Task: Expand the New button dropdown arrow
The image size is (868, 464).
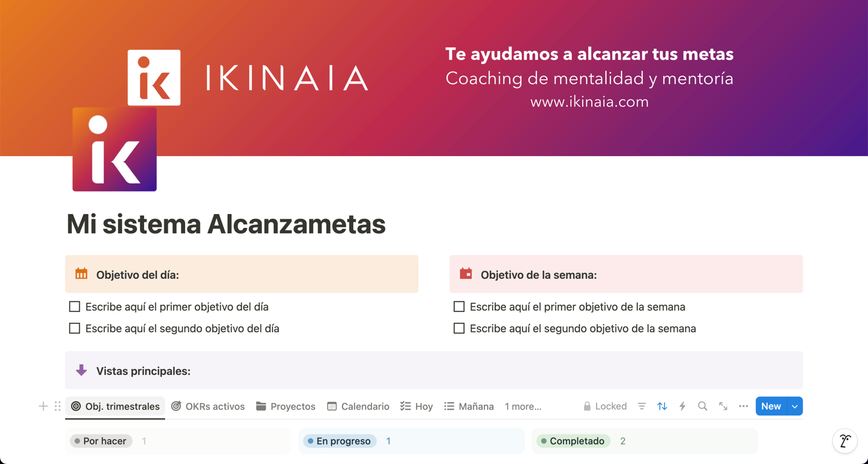Action: (x=795, y=406)
